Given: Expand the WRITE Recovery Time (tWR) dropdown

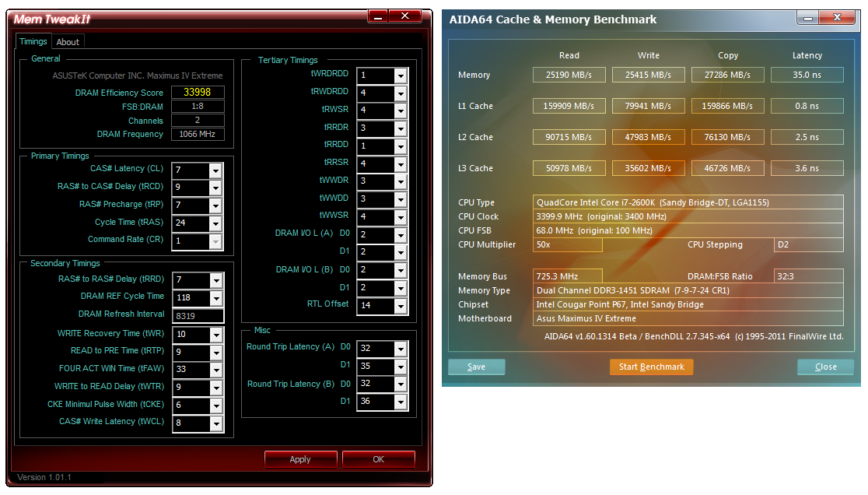Looking at the screenshot, I should coord(216,335).
